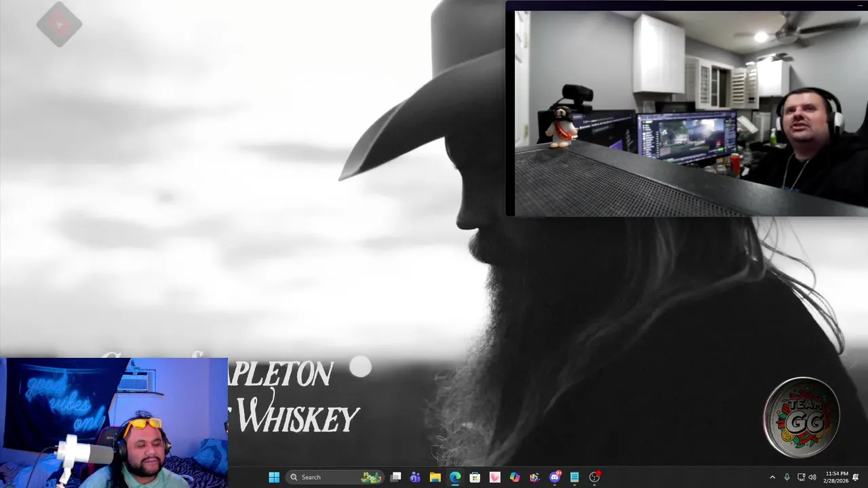The width and height of the screenshot is (868, 488).
Task: Open the colorful media app in the taskbar
Action: point(534,477)
